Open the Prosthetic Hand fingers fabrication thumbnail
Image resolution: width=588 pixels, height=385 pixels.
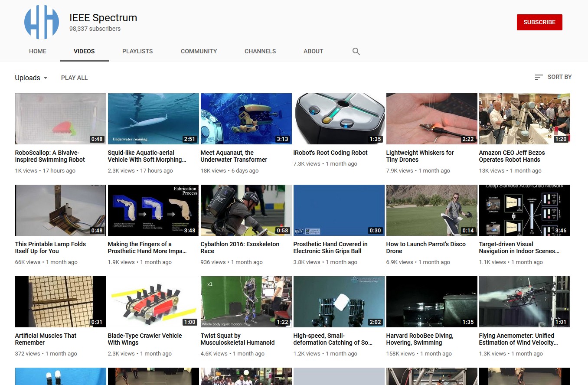tap(154, 210)
